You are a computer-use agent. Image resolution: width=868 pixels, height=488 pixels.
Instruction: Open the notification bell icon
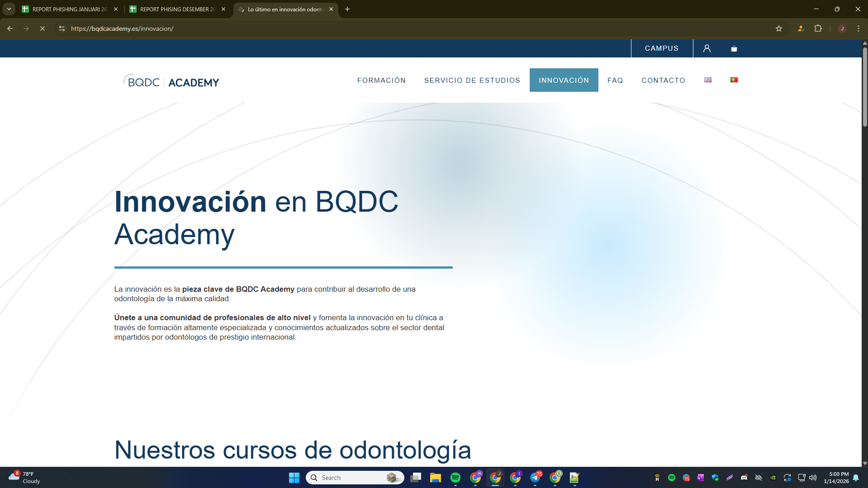pos(856,478)
